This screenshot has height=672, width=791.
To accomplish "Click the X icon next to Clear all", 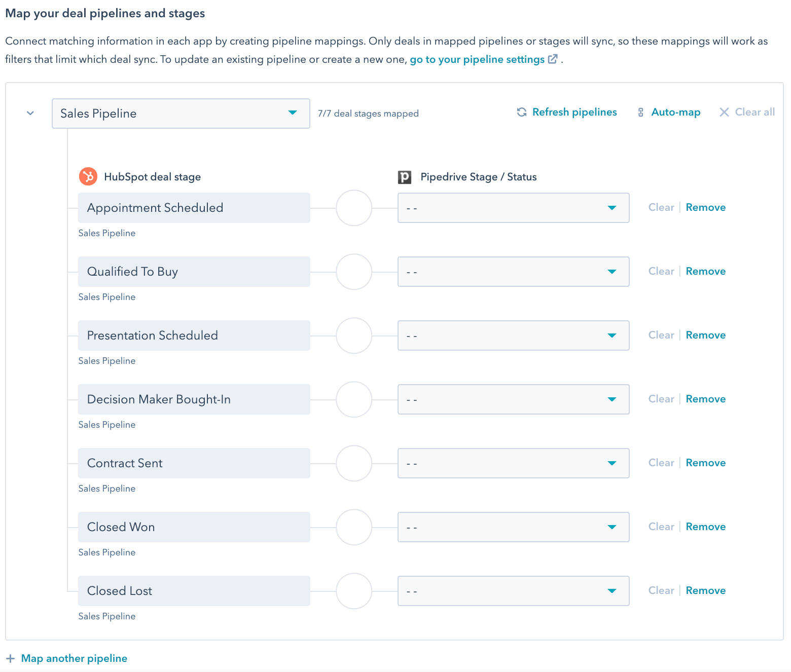I will [x=724, y=112].
